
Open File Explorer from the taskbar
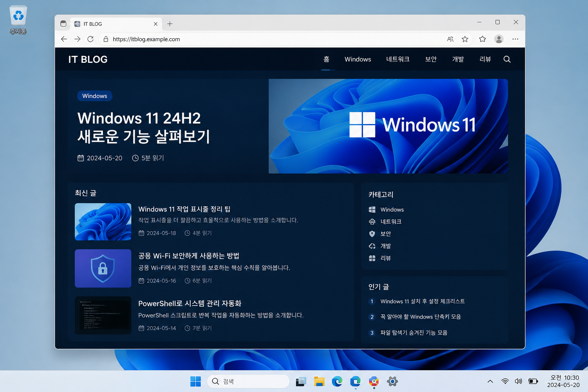point(319,381)
